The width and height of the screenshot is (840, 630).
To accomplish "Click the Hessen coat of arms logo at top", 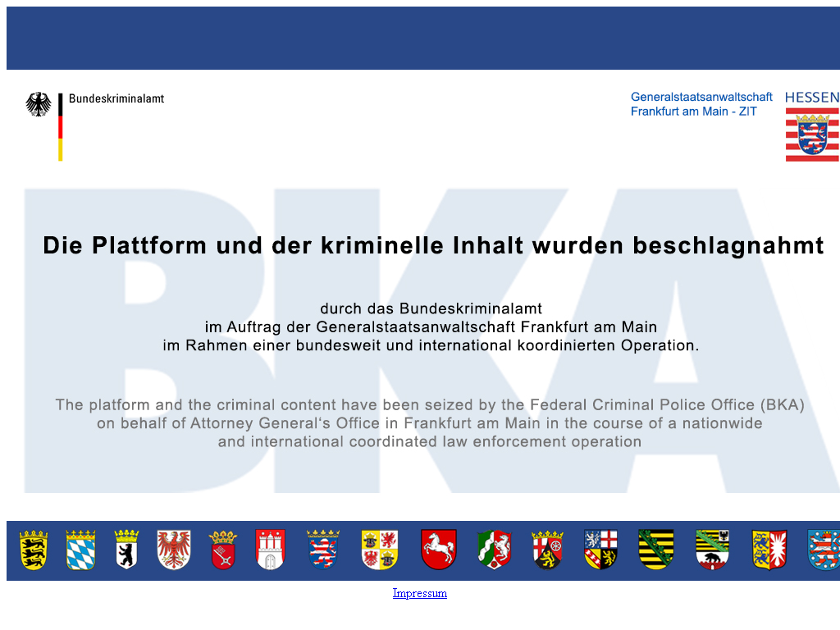I will pos(812,135).
